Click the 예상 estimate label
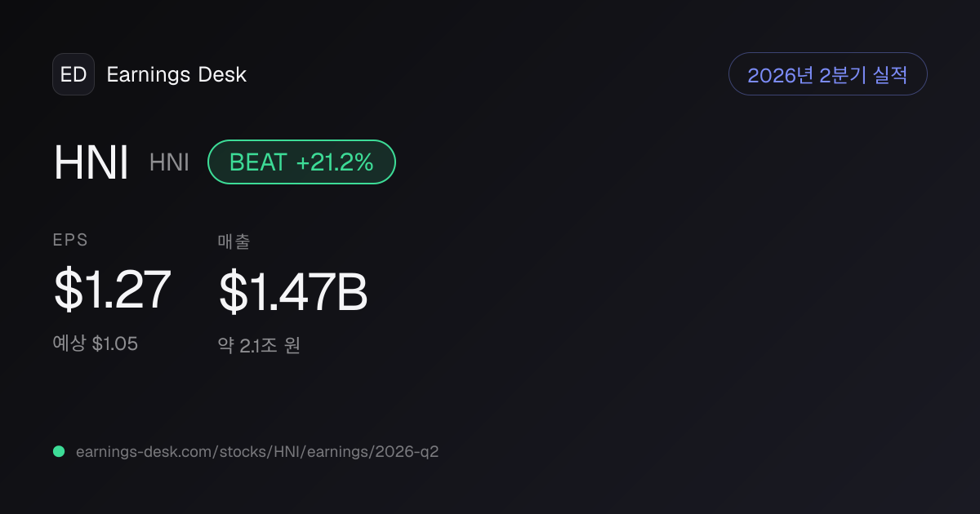Viewport: 980px width, 514px height. pyautogui.click(x=69, y=343)
